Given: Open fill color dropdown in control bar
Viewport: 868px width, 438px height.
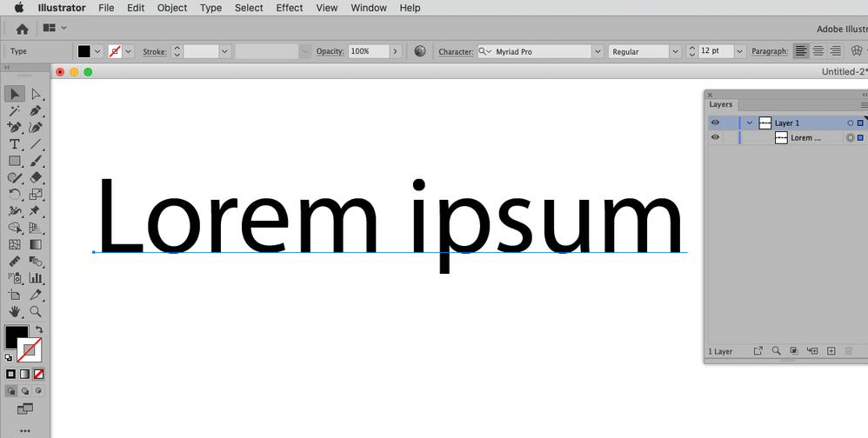Looking at the screenshot, I should (x=98, y=51).
